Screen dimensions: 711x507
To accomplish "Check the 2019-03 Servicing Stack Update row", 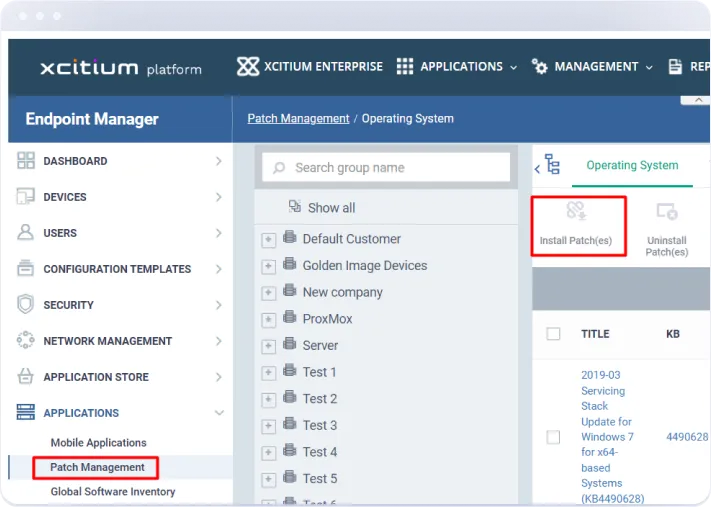I will [553, 437].
